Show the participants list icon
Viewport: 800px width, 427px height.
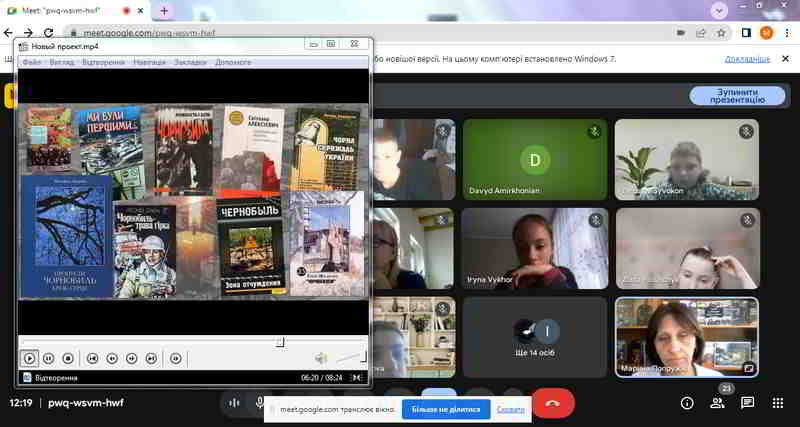tap(717, 404)
